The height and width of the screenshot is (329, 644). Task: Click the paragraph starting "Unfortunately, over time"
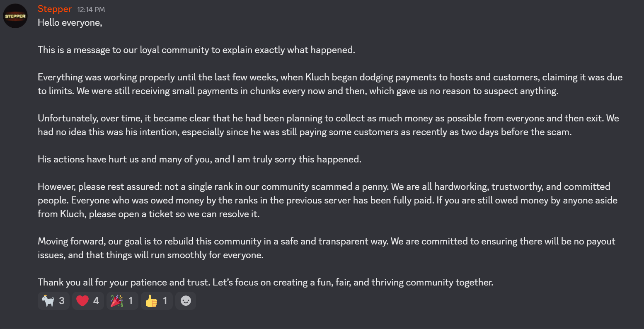coord(328,125)
